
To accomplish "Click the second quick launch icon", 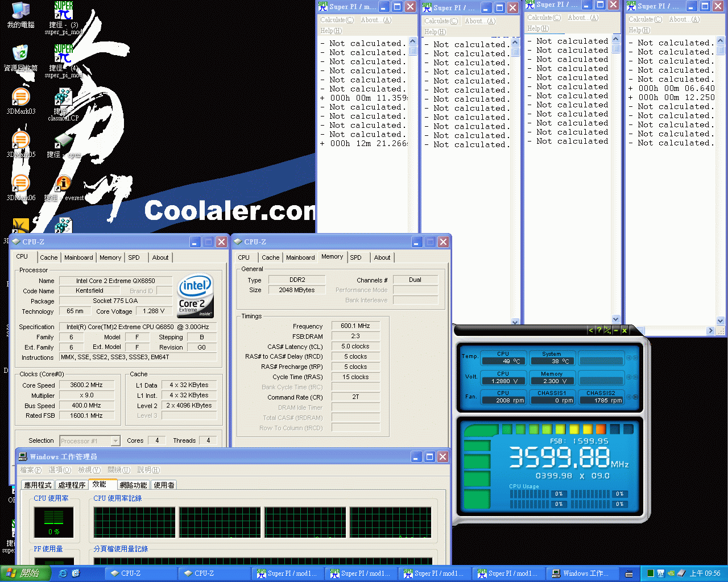I will pyautogui.click(x=76, y=573).
